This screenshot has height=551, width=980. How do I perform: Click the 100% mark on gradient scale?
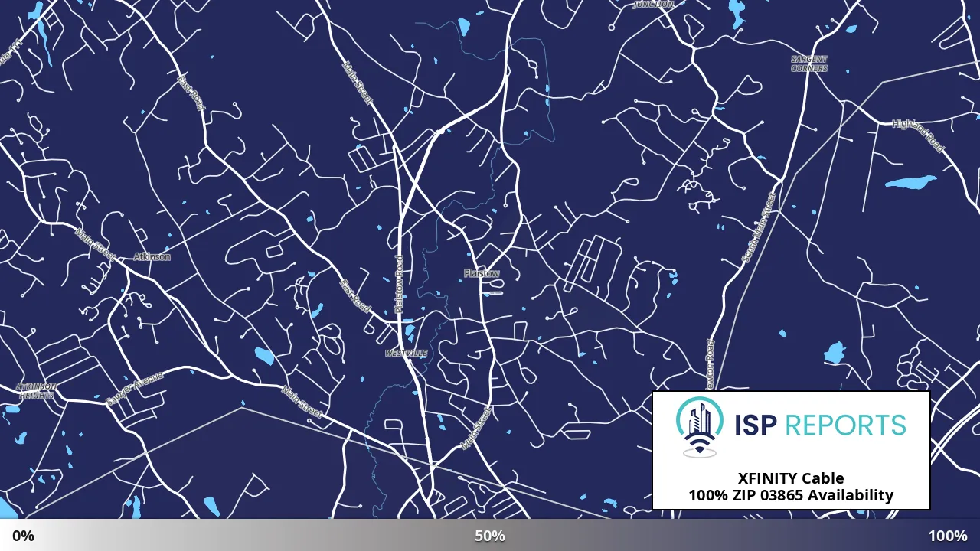click(x=948, y=536)
